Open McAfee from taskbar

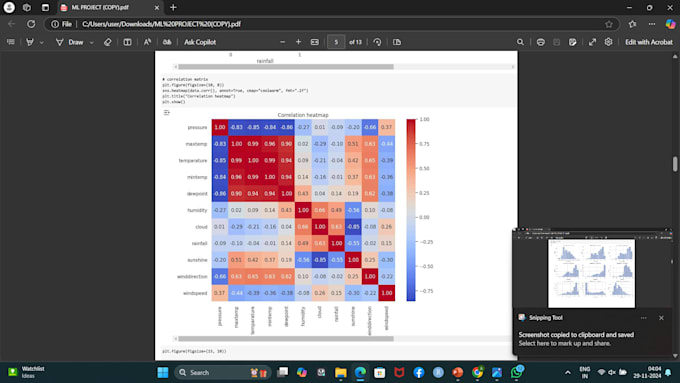coord(399,373)
